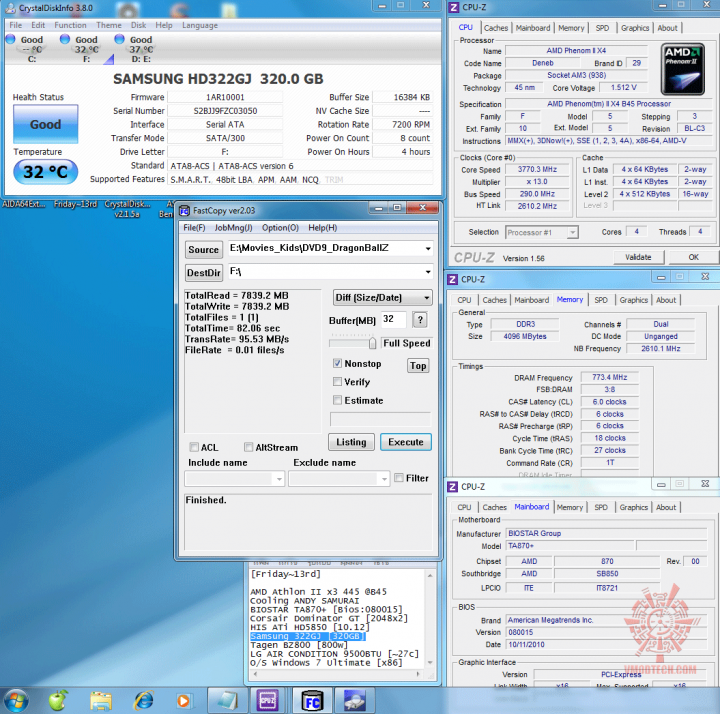
Task: Switch to FastCopy FC taskbar icon
Action: [x=312, y=701]
